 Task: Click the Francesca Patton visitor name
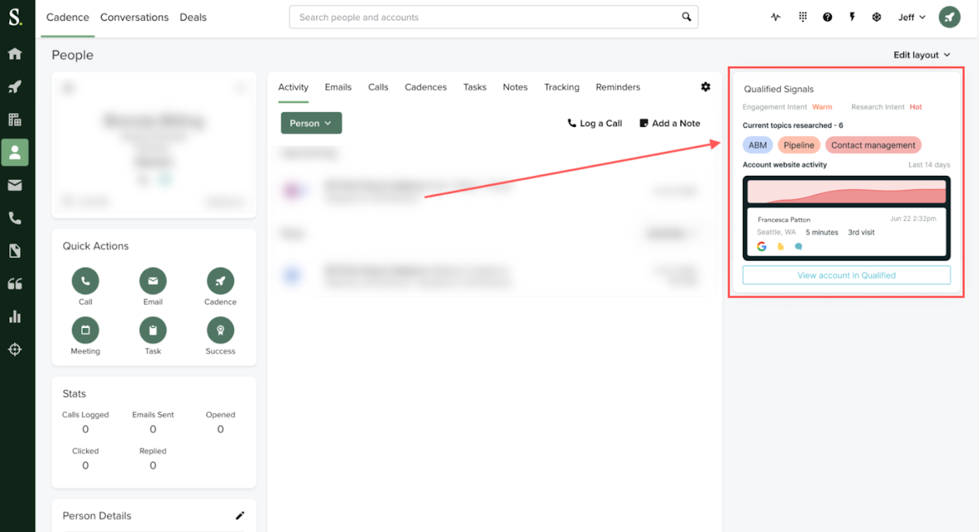point(784,219)
